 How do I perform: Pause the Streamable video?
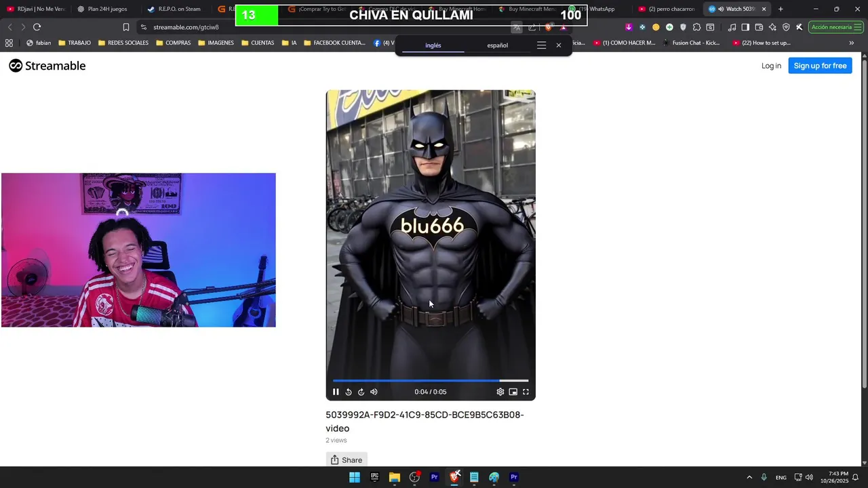click(x=336, y=392)
